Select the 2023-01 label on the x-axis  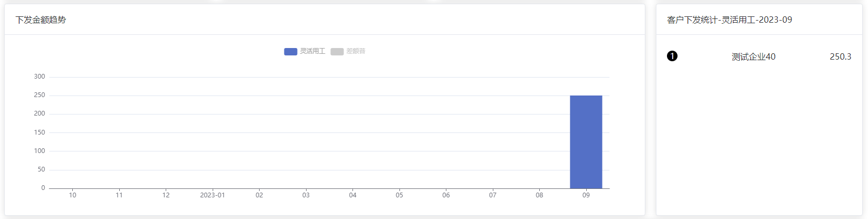point(213,195)
